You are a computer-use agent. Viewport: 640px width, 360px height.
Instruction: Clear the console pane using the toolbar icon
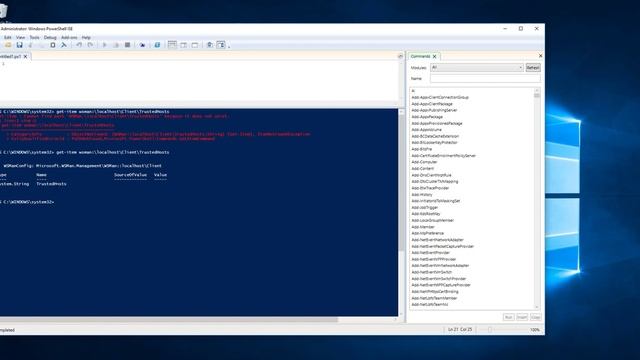(64, 45)
